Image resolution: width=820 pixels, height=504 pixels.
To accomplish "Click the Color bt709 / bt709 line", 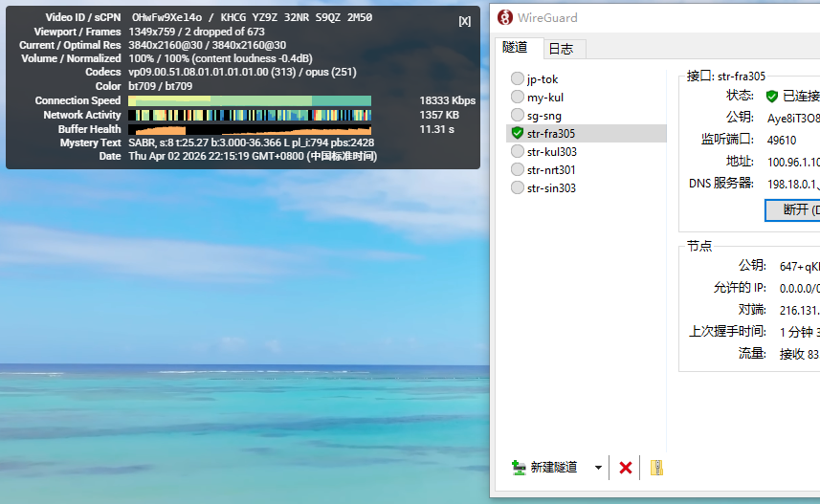I will click(x=161, y=86).
